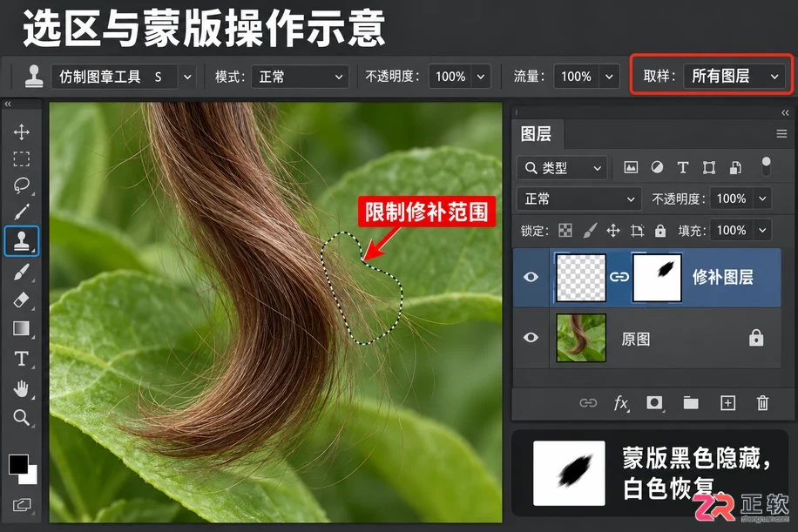Expand the 填充 dropdown arrow
This screenshot has height=532, width=798.
click(762, 231)
